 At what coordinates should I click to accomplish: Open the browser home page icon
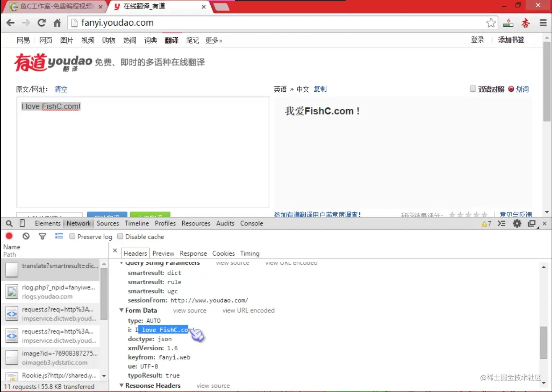click(x=57, y=23)
